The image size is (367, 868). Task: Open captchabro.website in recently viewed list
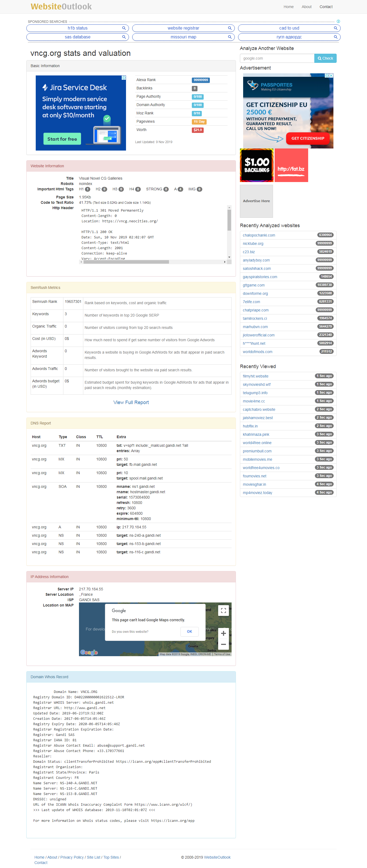click(x=259, y=410)
